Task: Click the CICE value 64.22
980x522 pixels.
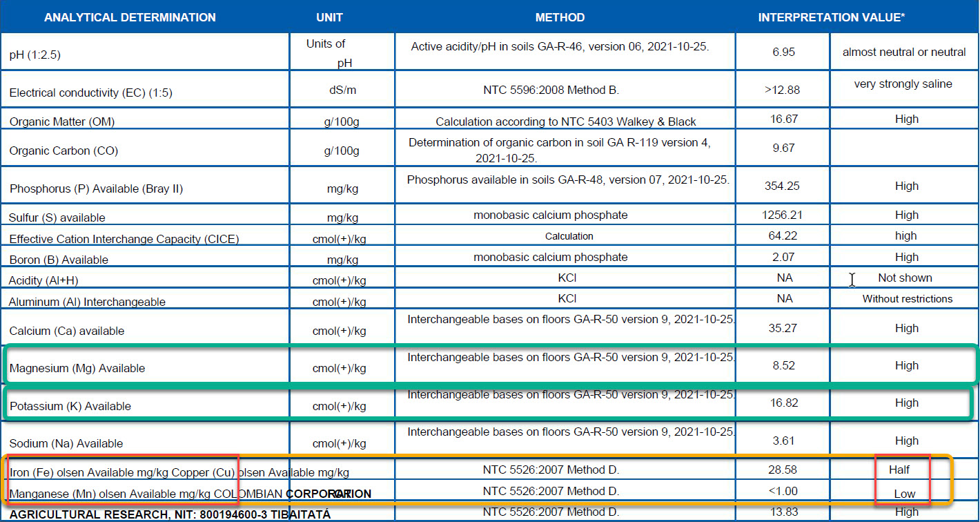Action: point(783,235)
